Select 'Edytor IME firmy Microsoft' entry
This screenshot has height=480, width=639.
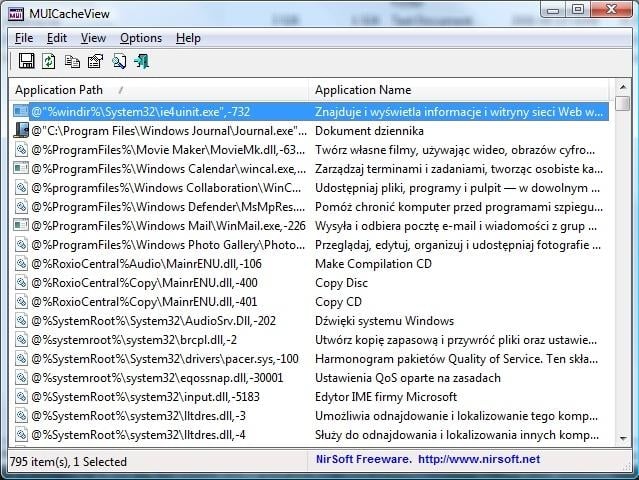point(386,396)
